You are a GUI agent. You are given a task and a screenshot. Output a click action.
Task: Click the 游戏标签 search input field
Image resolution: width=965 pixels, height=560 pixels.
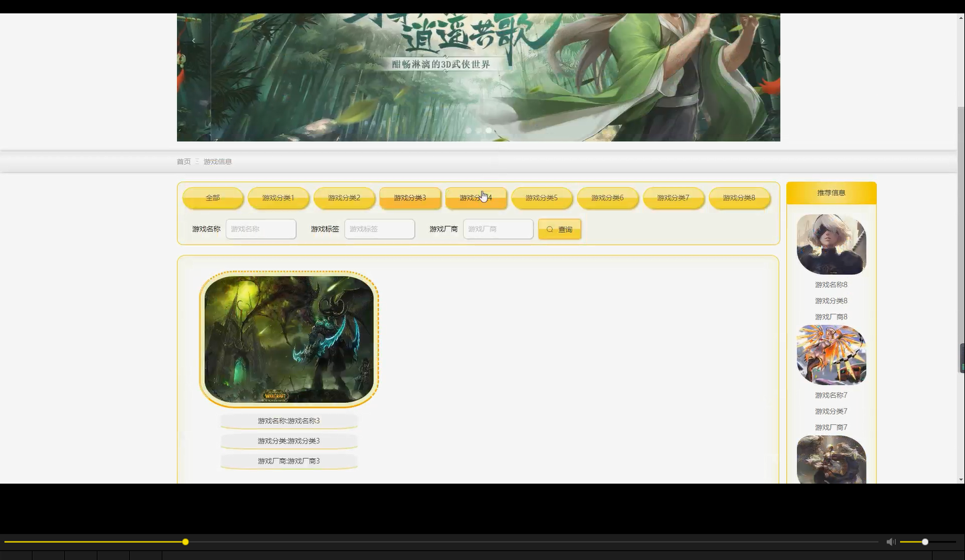pyautogui.click(x=379, y=229)
